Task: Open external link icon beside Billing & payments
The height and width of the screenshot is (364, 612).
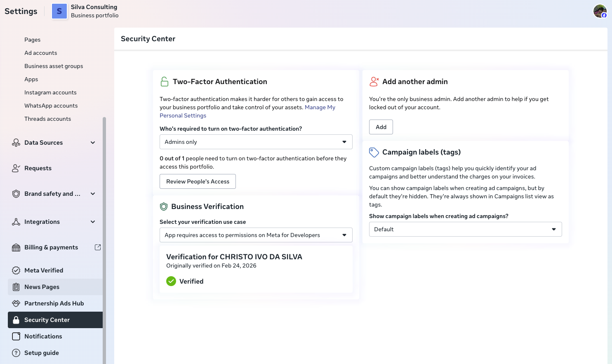Action: (x=98, y=247)
